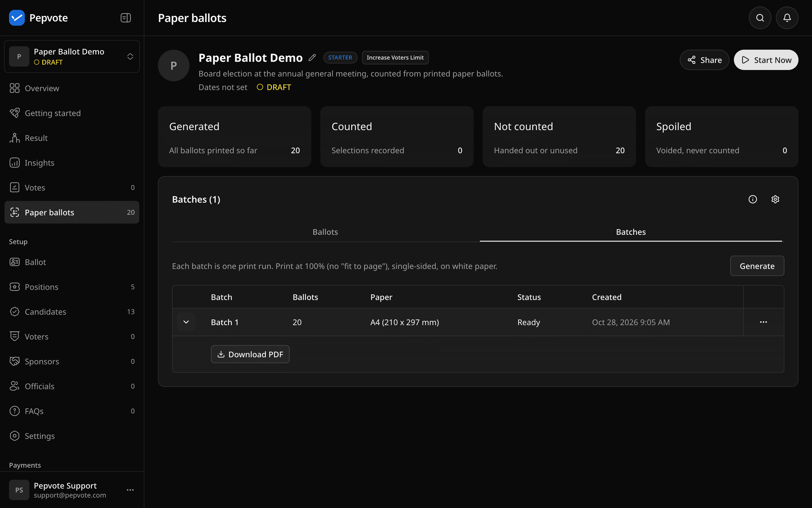Click the 'A4 (210 x 297 mm)' cell
This screenshot has height=508, width=812.
coord(405,323)
